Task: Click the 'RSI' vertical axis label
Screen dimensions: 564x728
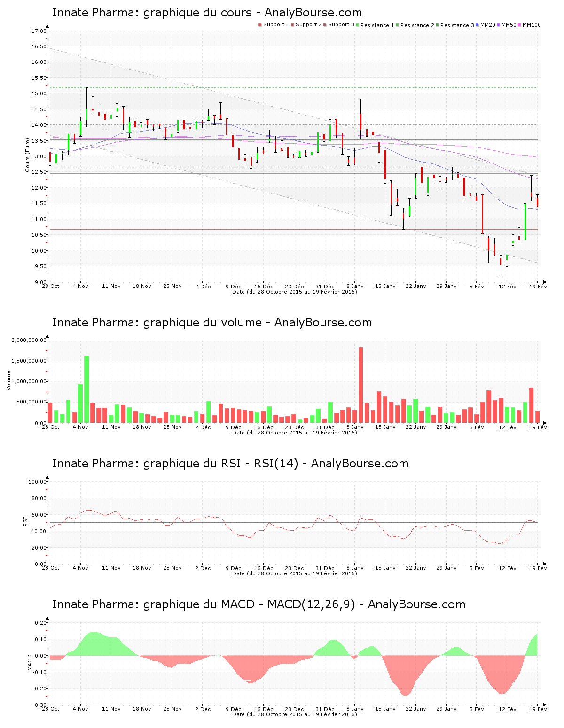Action: point(25,521)
